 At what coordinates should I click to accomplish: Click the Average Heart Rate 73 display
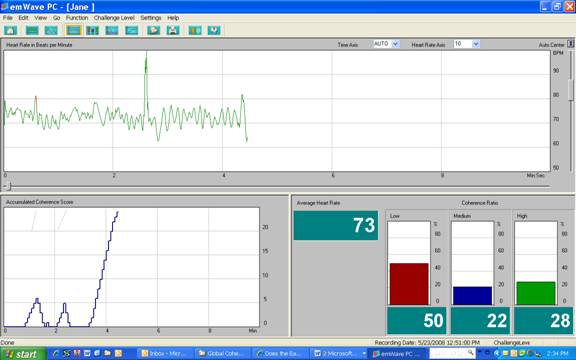pyautogui.click(x=336, y=225)
